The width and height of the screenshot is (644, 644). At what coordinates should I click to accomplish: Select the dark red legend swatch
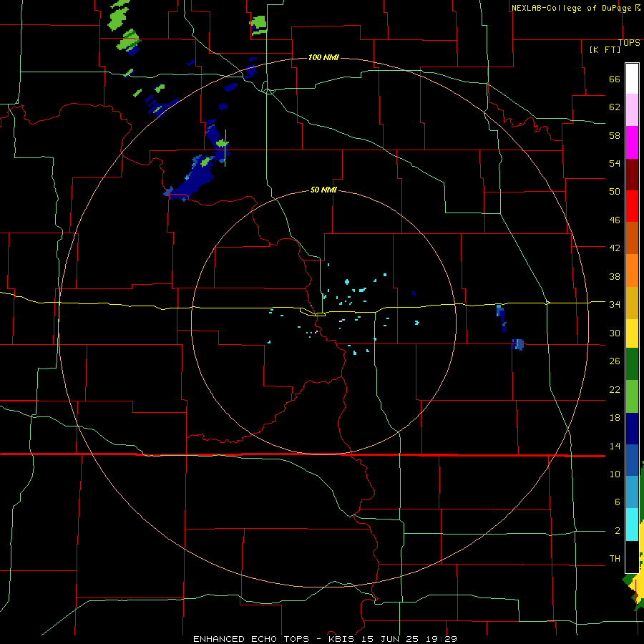click(632, 175)
